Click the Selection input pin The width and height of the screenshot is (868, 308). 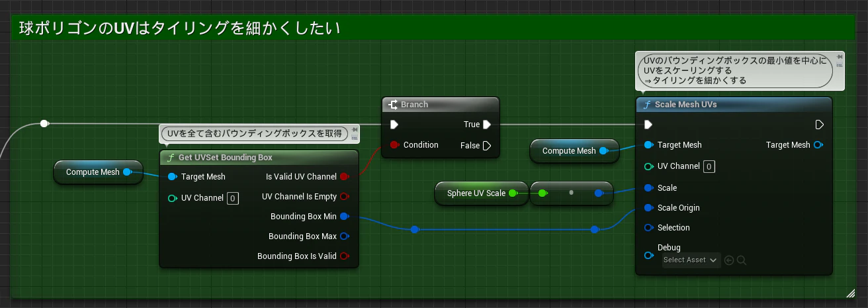coord(648,228)
